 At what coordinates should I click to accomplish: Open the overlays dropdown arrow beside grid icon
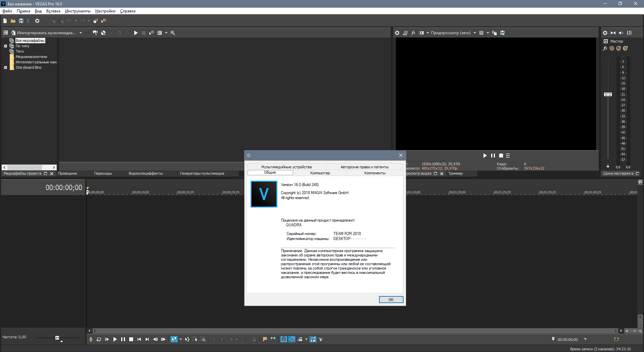(x=488, y=33)
